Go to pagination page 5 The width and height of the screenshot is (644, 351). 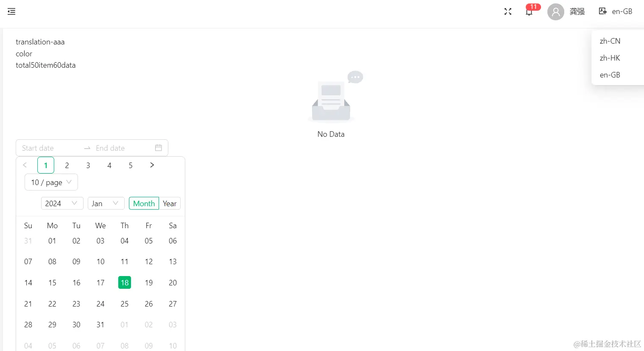131,165
